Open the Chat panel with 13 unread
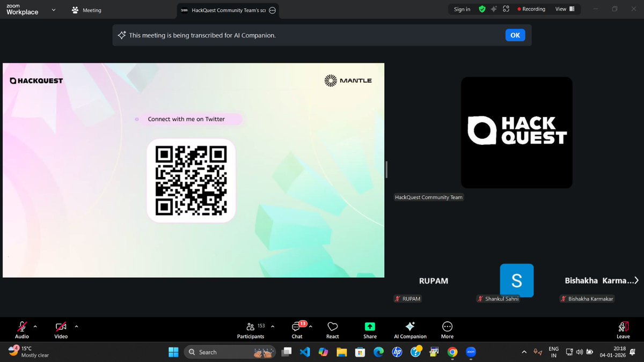This screenshot has width=644, height=362. (x=297, y=330)
